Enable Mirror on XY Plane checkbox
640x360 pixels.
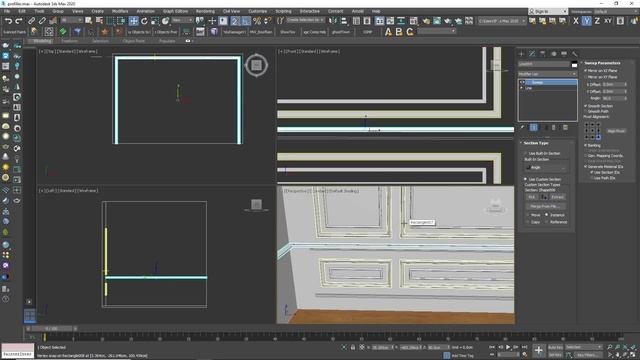[585, 77]
